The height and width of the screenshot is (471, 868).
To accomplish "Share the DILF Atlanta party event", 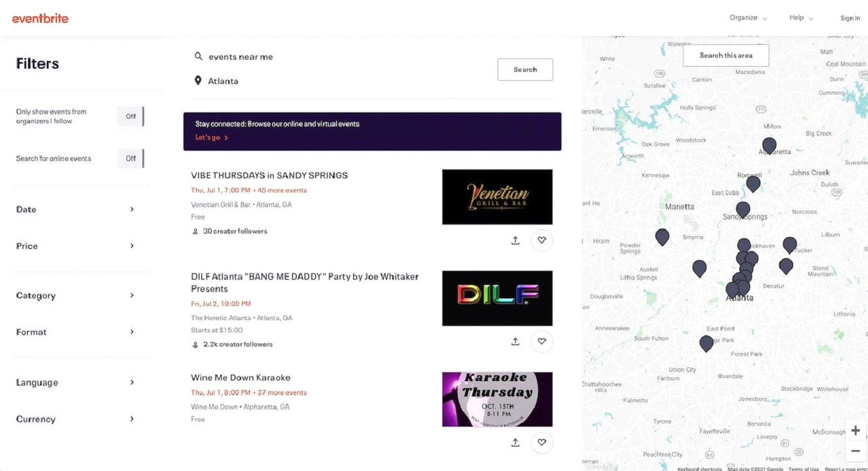I will click(515, 341).
